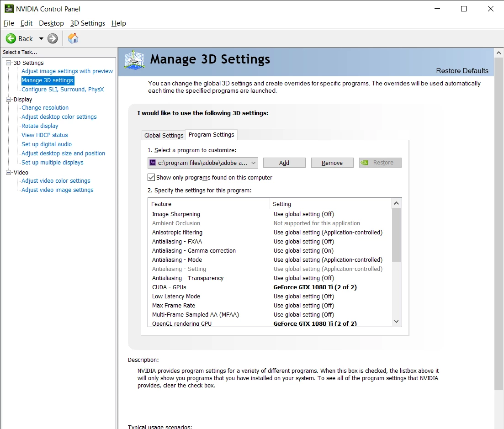Click the Restore button
The height and width of the screenshot is (429, 504).
click(x=380, y=163)
